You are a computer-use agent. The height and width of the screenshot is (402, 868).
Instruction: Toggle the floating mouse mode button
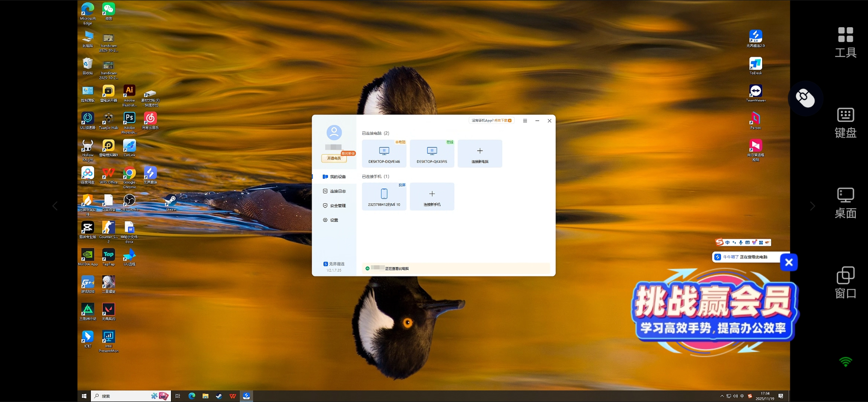click(x=805, y=98)
